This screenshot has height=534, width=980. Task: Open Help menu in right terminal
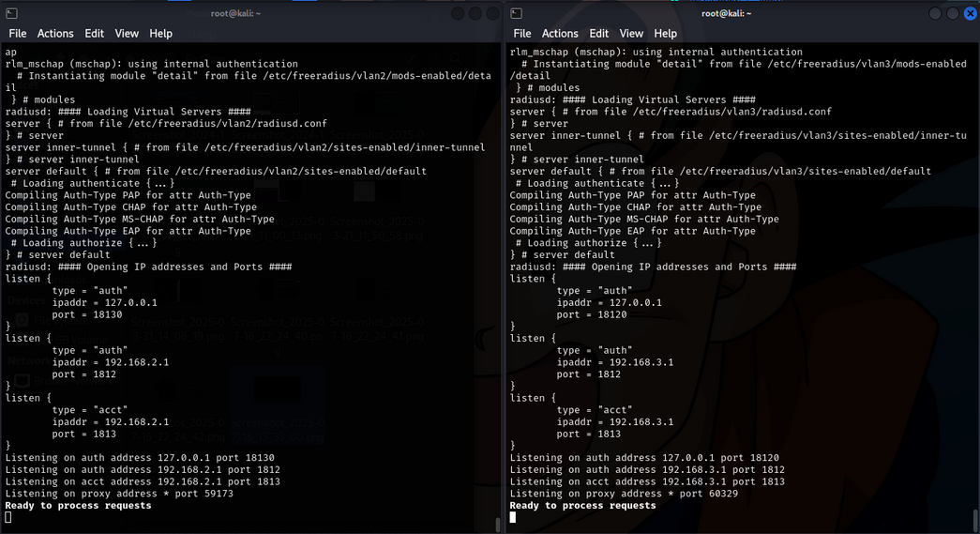(666, 33)
